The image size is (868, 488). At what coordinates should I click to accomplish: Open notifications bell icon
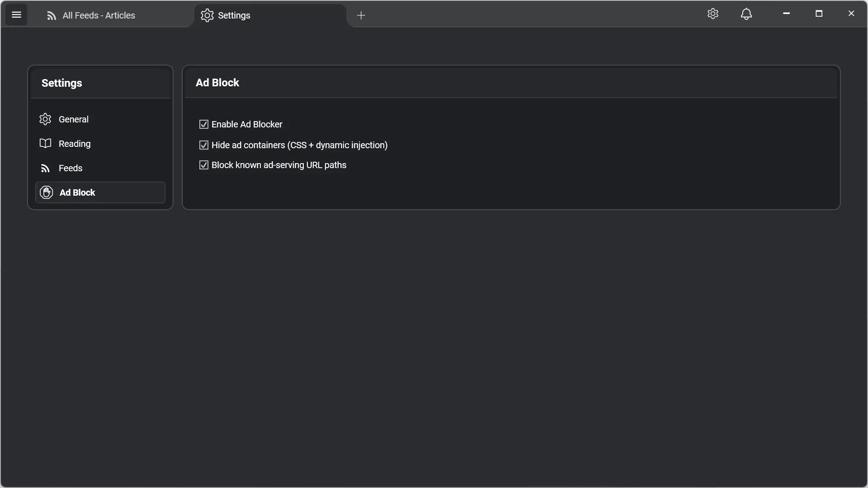point(746,14)
